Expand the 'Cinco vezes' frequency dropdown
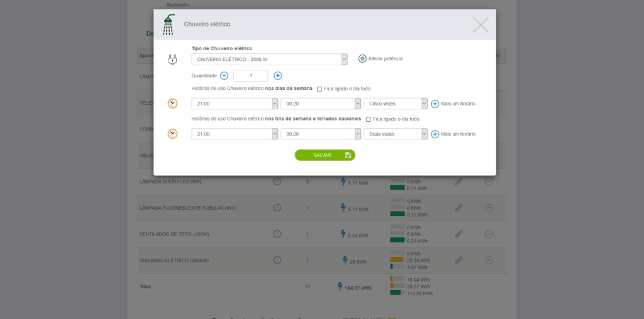 [x=396, y=104]
